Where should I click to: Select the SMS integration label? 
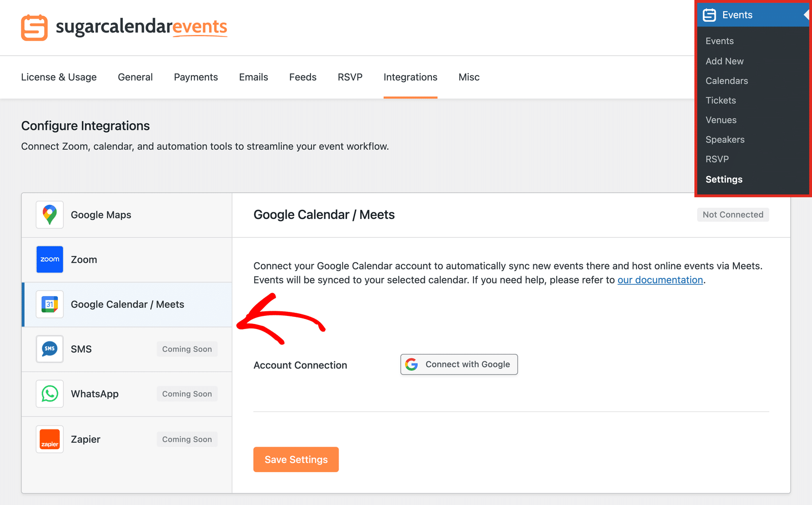tap(81, 349)
